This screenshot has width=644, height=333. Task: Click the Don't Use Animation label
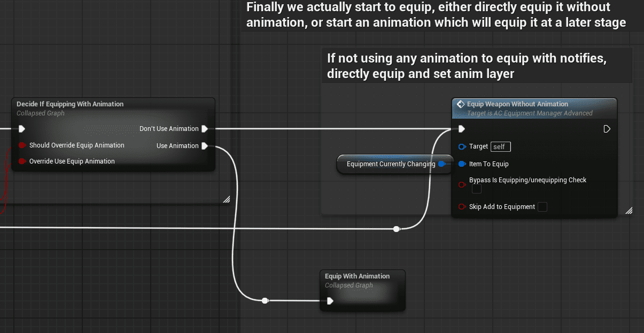(169, 129)
